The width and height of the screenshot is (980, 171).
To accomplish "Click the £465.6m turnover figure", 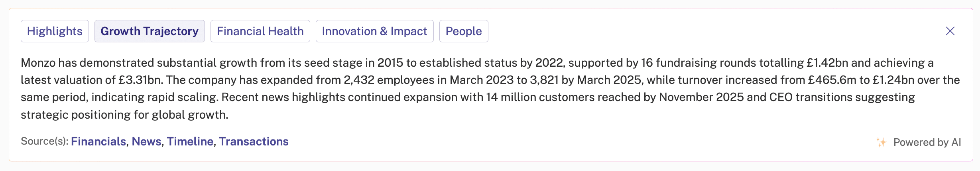I will (832, 80).
